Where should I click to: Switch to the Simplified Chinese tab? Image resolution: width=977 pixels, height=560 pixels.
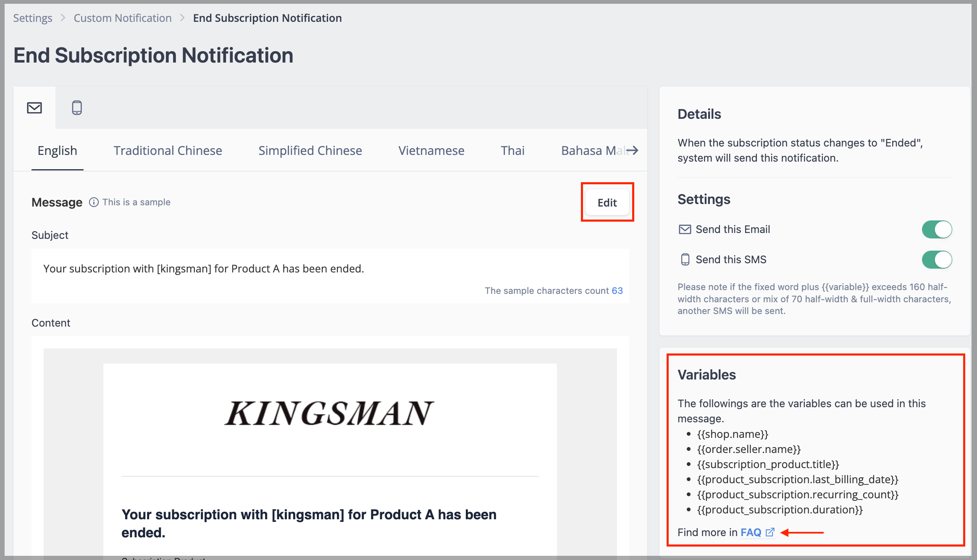point(310,150)
